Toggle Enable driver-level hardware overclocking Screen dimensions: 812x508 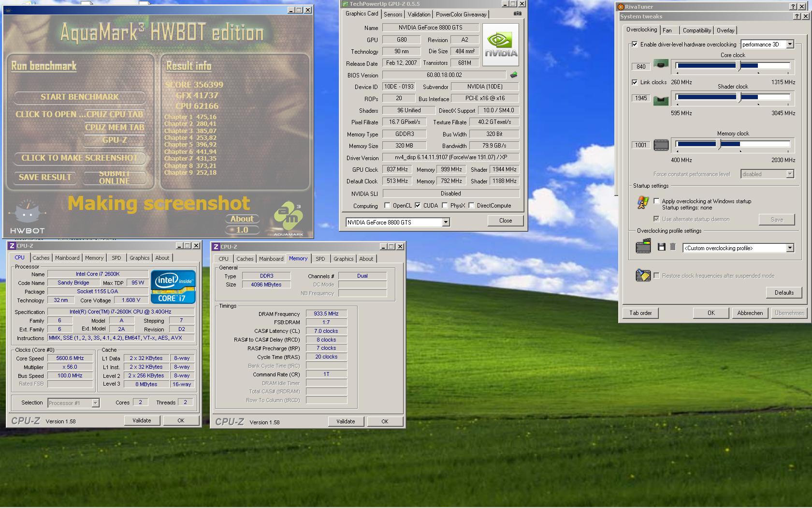pos(635,44)
